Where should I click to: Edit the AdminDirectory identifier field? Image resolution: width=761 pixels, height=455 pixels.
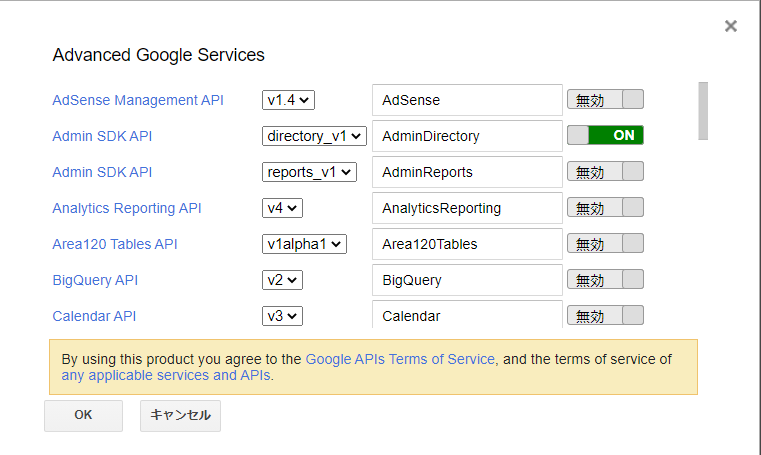click(467, 136)
